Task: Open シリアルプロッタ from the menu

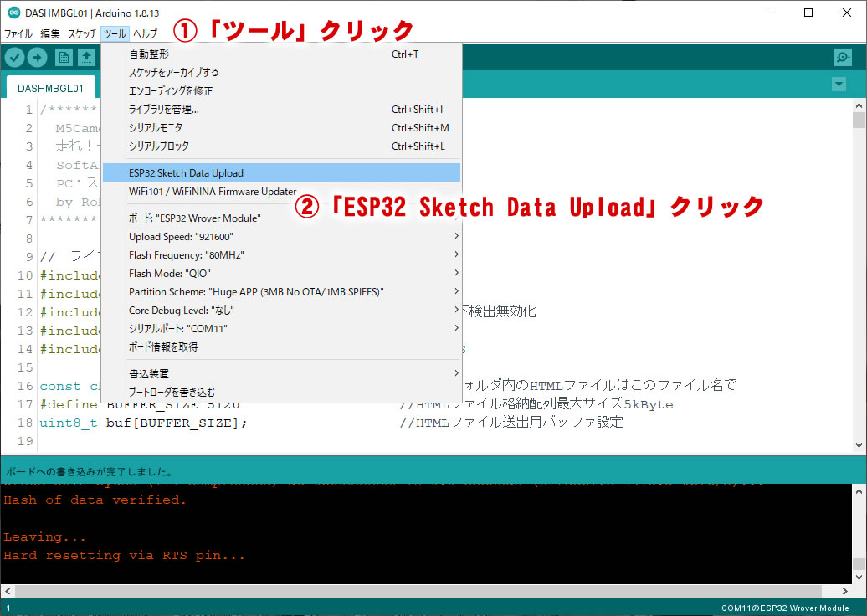Action: [x=281, y=146]
